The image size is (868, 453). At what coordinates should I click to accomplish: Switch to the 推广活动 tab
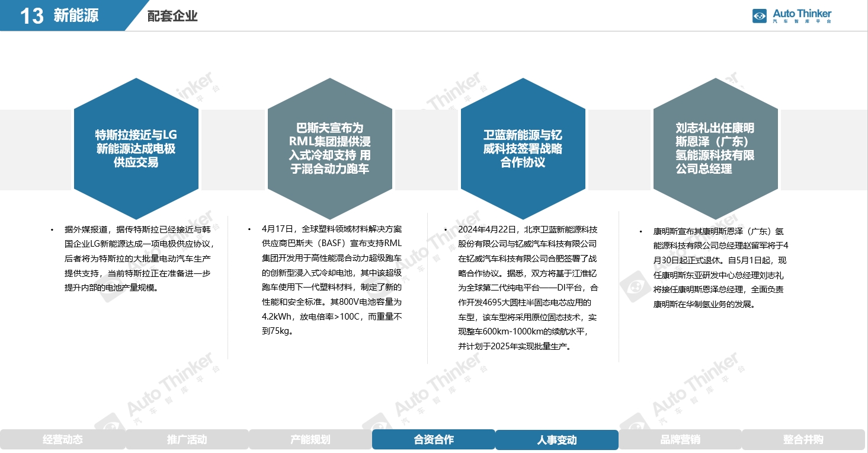click(x=187, y=440)
